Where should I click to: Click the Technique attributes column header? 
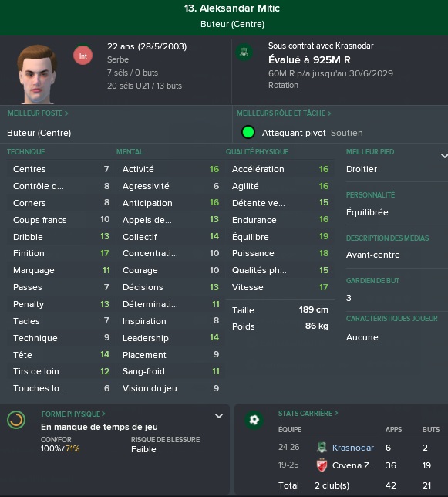[26, 152]
